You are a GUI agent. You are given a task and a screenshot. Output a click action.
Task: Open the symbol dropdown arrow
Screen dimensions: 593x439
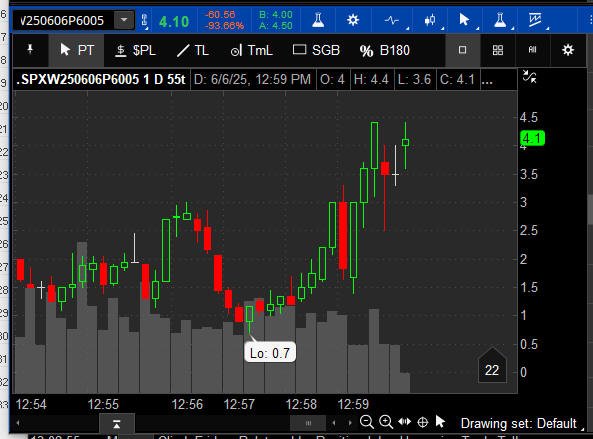(x=124, y=20)
